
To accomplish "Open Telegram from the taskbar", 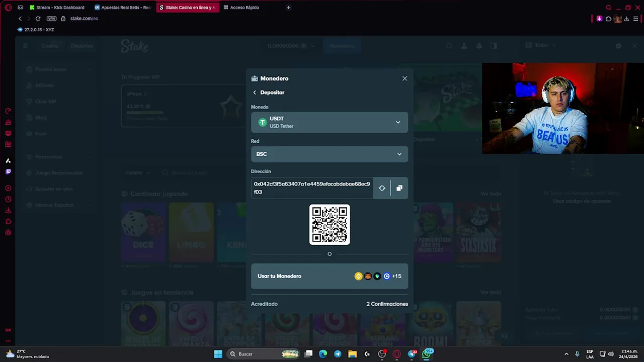I will [338, 354].
